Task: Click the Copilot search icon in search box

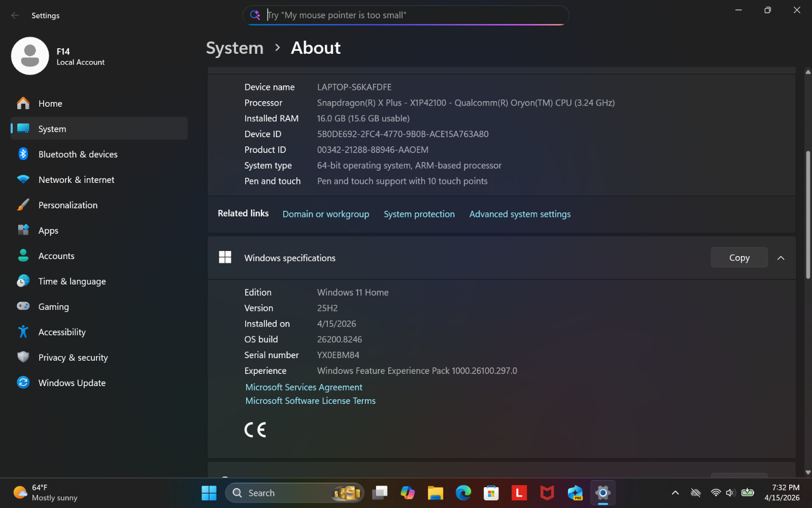Action: (255, 15)
